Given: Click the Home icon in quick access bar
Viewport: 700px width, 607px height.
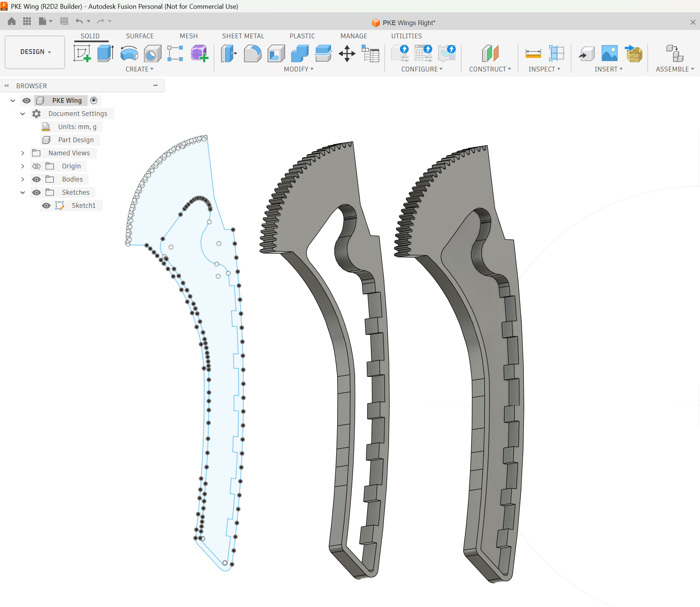Looking at the screenshot, I should click(12, 21).
